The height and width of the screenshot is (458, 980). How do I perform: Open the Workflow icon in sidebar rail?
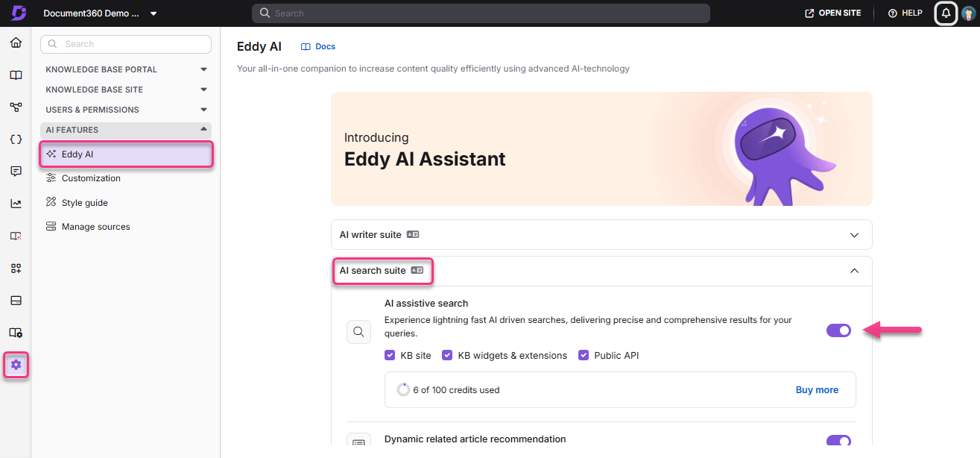(16, 107)
